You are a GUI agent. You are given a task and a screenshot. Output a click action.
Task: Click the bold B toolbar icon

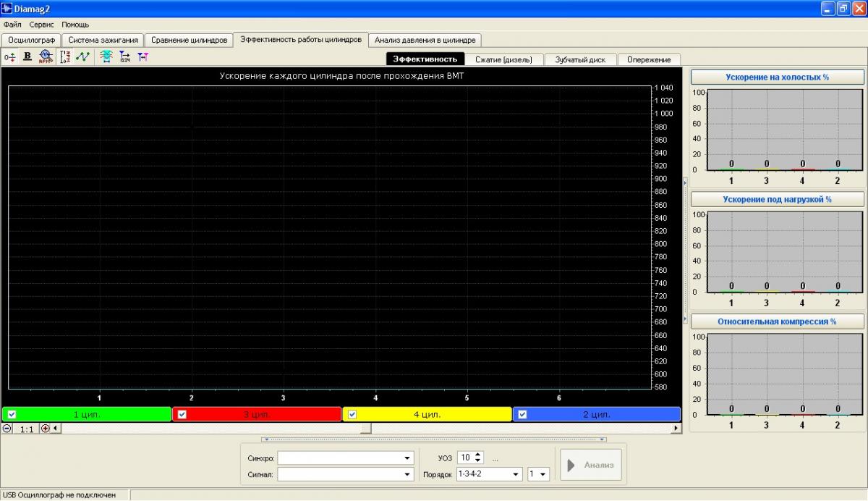click(27, 56)
